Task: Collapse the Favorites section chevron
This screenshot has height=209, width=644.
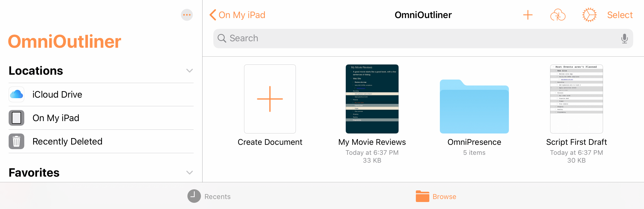Action: click(x=190, y=173)
